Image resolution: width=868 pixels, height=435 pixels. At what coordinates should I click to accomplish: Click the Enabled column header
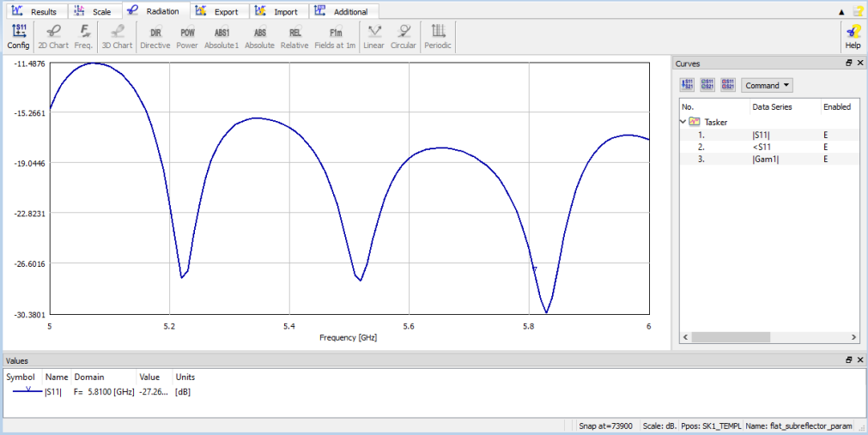(839, 106)
